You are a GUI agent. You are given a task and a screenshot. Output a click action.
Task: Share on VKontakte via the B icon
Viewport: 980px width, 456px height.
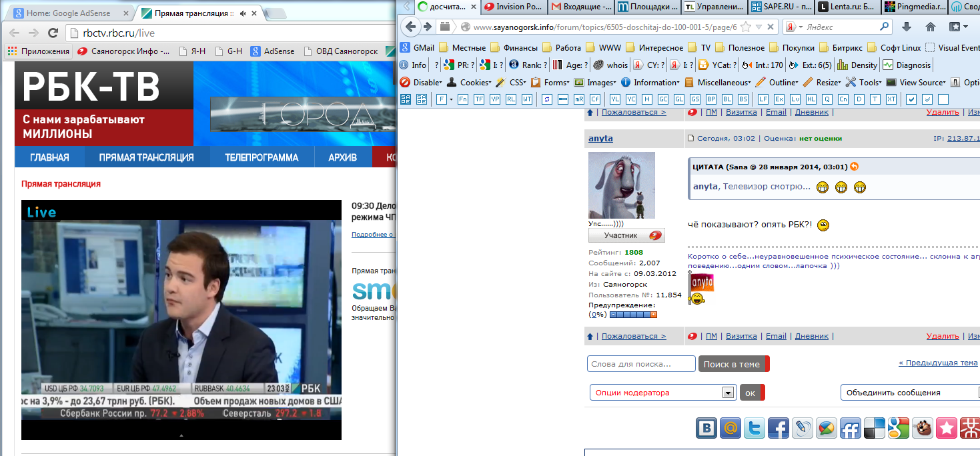(706, 428)
